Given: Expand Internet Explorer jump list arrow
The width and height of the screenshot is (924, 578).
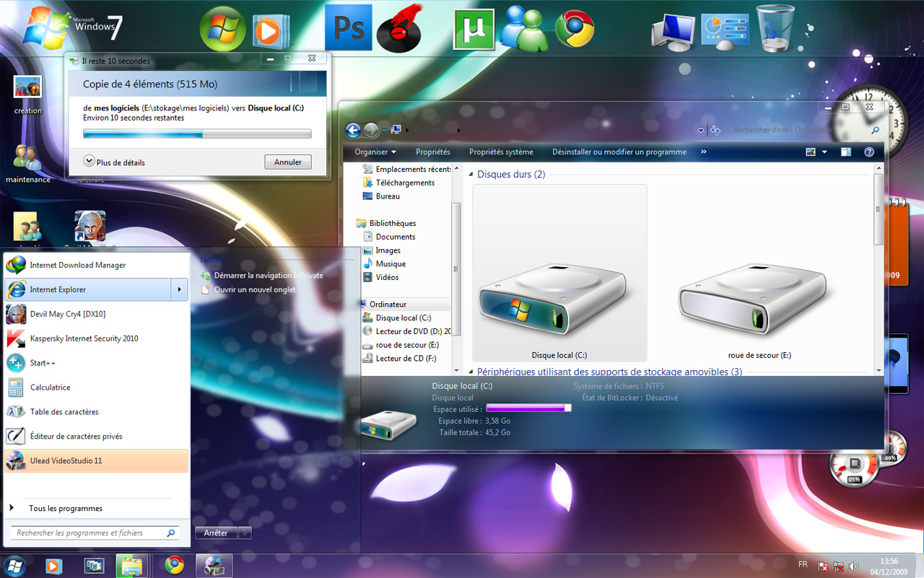Looking at the screenshot, I should 179,290.
